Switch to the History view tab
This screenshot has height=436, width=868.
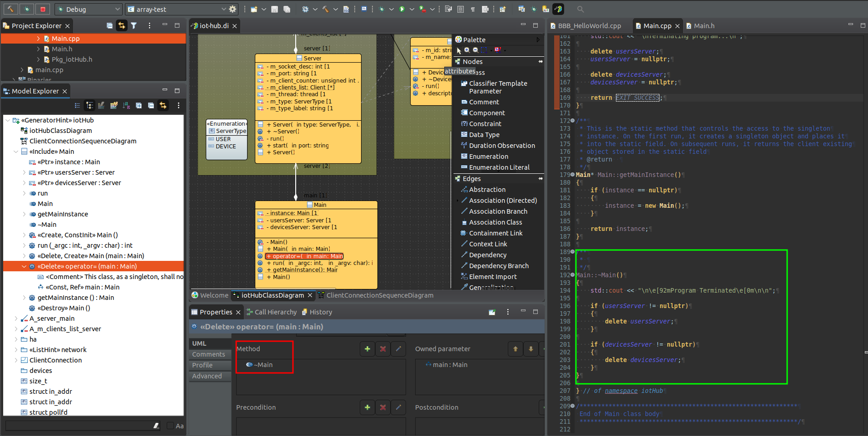(x=317, y=312)
